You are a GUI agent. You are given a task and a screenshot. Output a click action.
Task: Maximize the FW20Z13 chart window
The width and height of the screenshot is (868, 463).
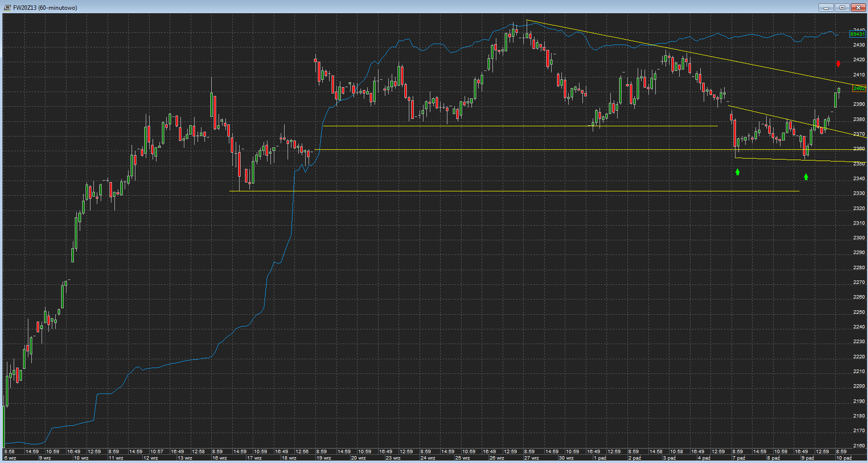pyautogui.click(x=843, y=7)
